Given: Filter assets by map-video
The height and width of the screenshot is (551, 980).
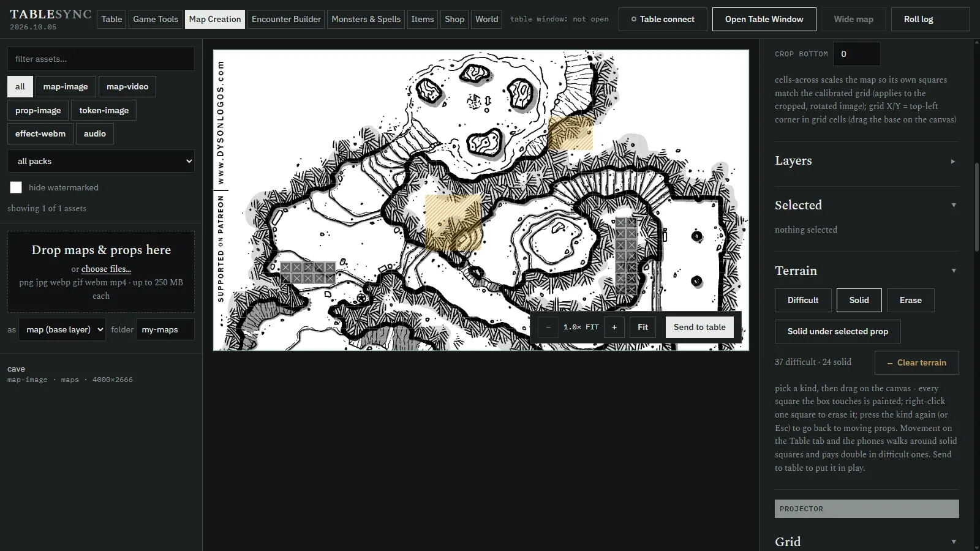Looking at the screenshot, I should [127, 86].
